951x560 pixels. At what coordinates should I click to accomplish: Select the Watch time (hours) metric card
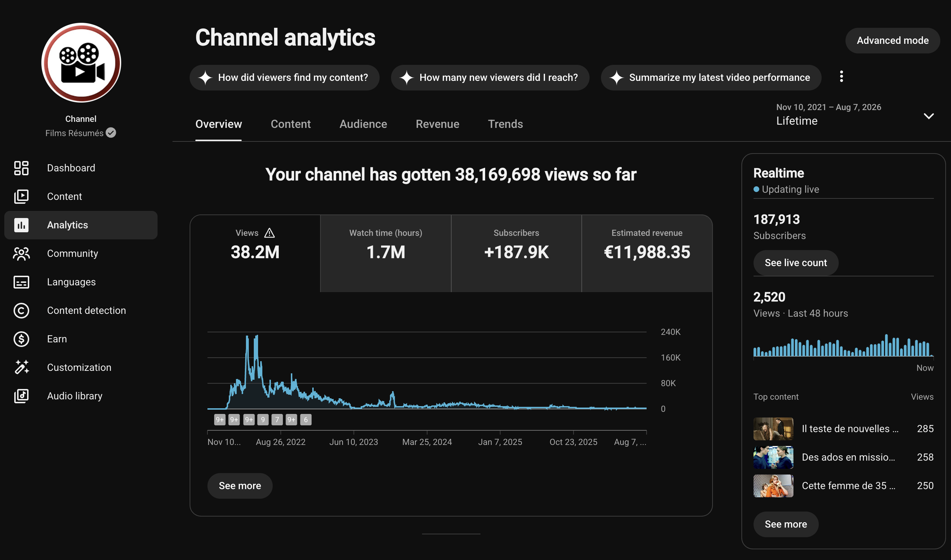(385, 253)
